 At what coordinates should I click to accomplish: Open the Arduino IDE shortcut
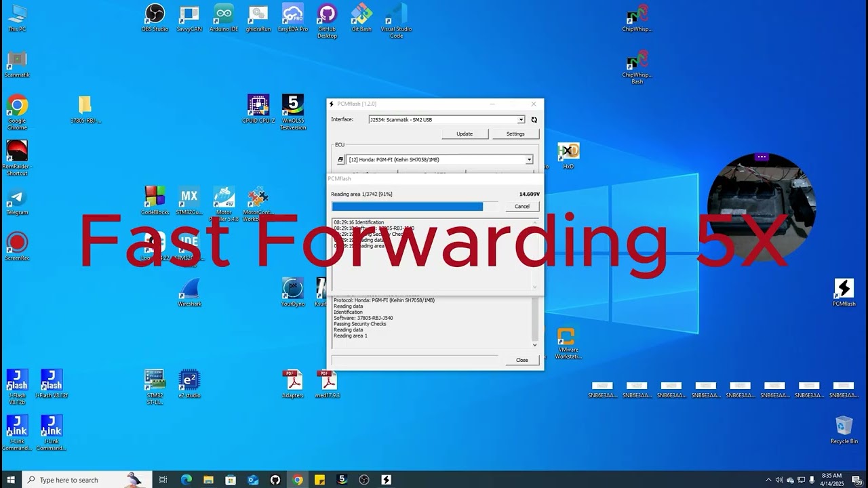(224, 18)
